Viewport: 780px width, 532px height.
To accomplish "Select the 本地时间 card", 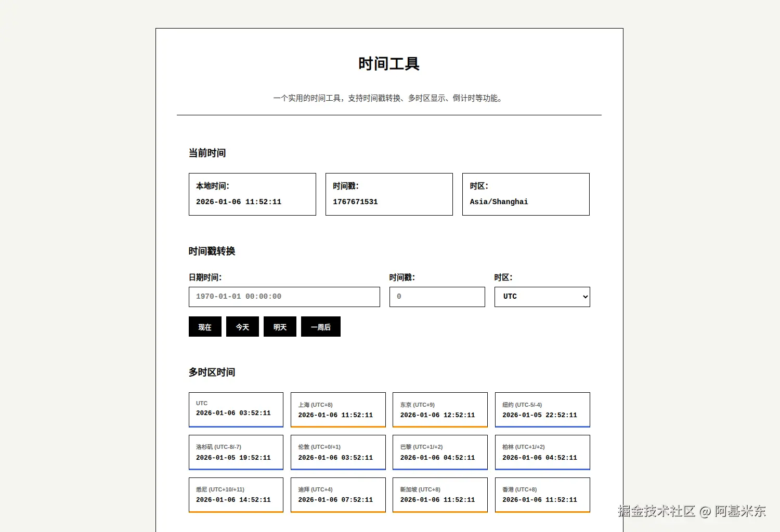I will click(x=252, y=194).
